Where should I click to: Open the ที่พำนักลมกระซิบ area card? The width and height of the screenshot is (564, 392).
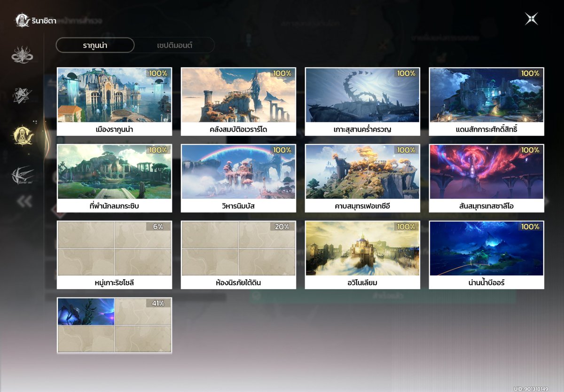[114, 178]
